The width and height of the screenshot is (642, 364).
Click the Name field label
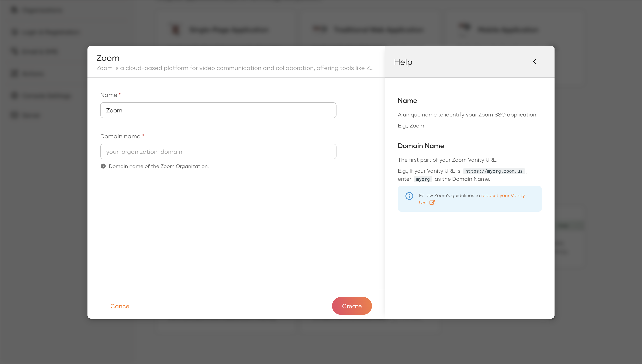(108, 95)
